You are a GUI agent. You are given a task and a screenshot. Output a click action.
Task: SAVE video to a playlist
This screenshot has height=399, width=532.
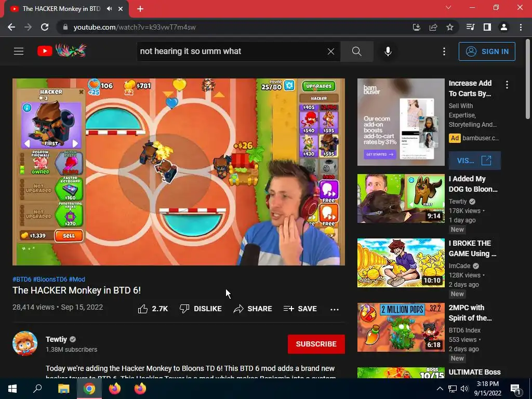pyautogui.click(x=300, y=309)
